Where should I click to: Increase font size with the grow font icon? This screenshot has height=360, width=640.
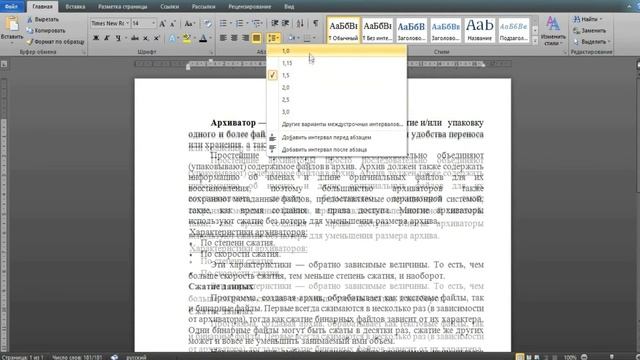[162, 24]
